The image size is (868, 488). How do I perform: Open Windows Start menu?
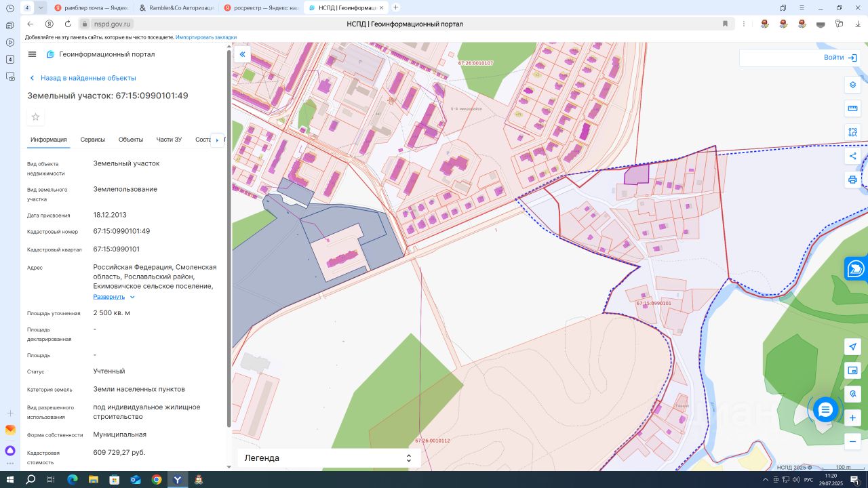10,480
